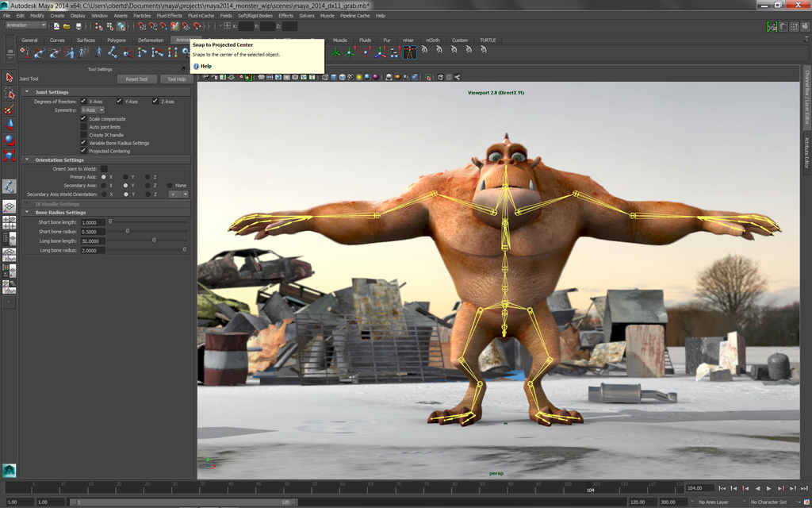This screenshot has width=812, height=508.
Task: Enable Snap to Curves magnet icon
Action: [153, 26]
